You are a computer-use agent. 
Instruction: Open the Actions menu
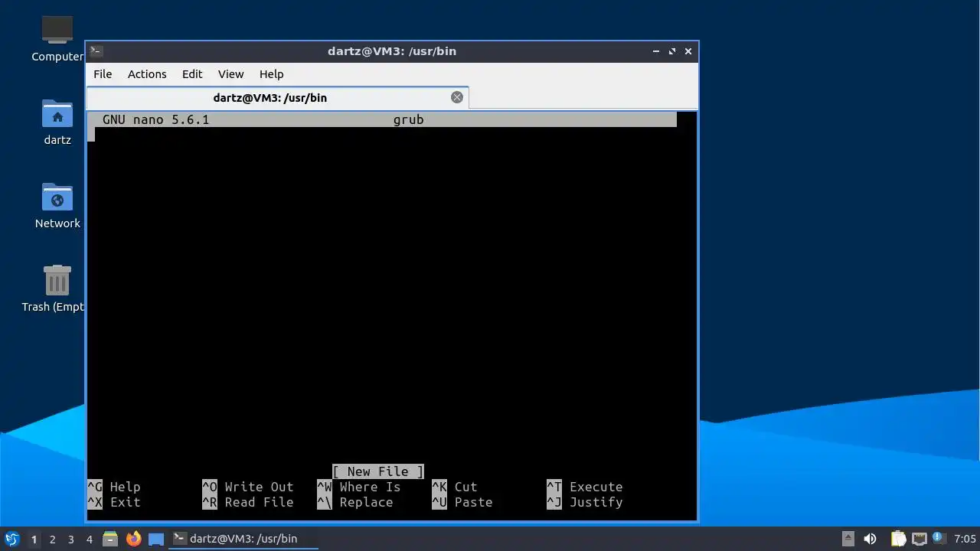[x=147, y=74]
